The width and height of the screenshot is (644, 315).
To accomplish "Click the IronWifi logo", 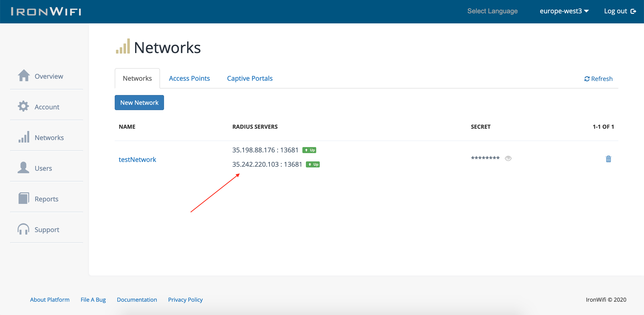I will (x=45, y=11).
